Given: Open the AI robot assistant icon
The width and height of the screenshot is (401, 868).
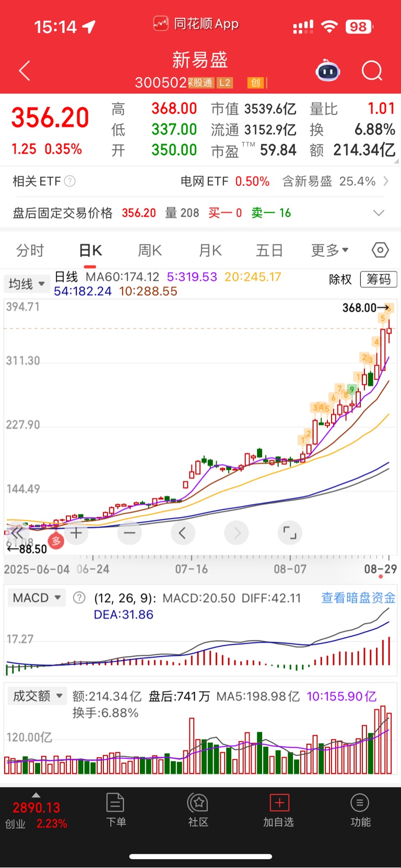Looking at the screenshot, I should [328, 70].
